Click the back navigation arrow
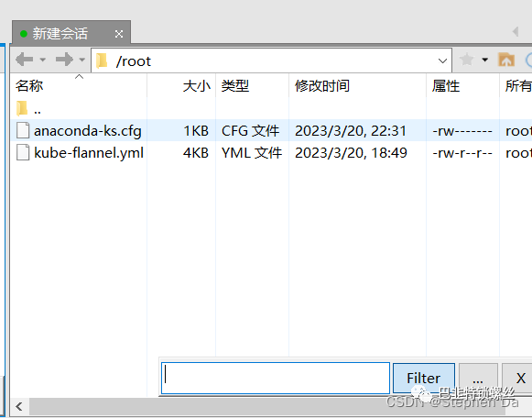This screenshot has height=418, width=532. coord(25,60)
